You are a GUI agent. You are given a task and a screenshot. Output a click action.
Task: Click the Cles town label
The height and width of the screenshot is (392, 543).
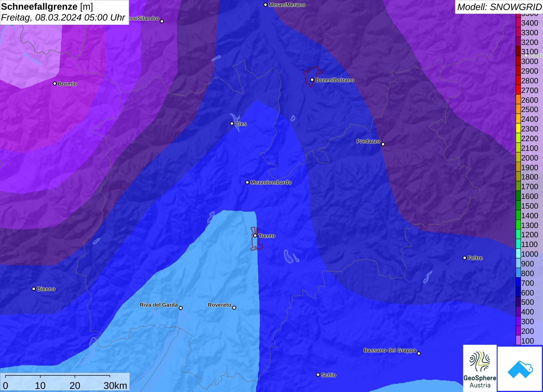[x=241, y=124]
